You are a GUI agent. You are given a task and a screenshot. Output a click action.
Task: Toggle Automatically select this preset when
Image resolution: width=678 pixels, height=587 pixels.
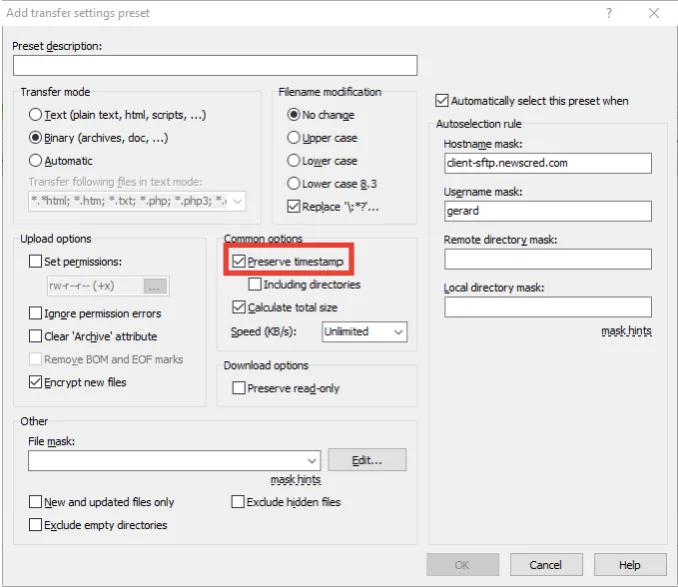[x=441, y=100]
